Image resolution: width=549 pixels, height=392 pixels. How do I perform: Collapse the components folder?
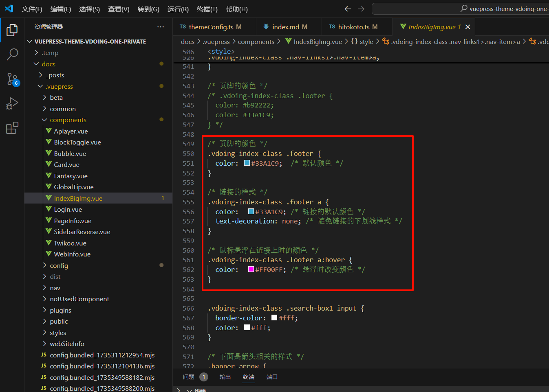[98, 120]
